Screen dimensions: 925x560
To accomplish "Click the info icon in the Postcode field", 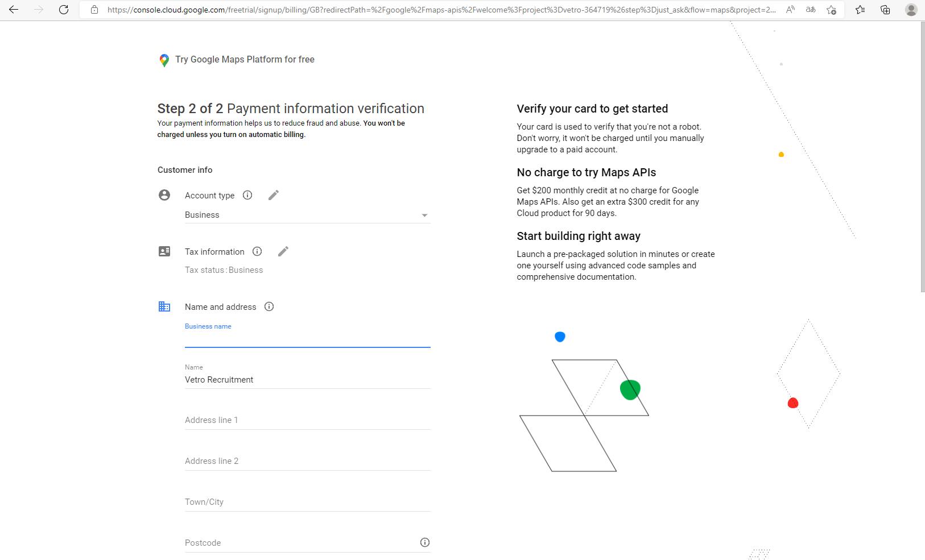I will point(425,542).
